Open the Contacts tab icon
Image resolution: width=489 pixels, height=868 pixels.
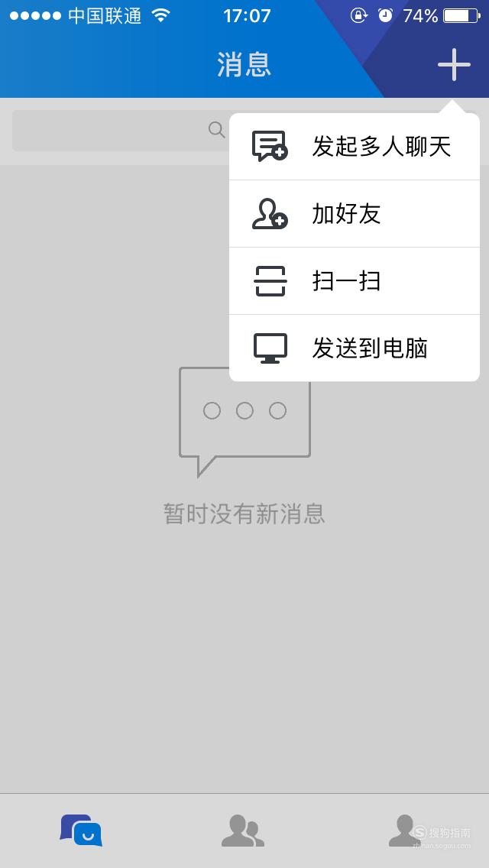point(242,831)
